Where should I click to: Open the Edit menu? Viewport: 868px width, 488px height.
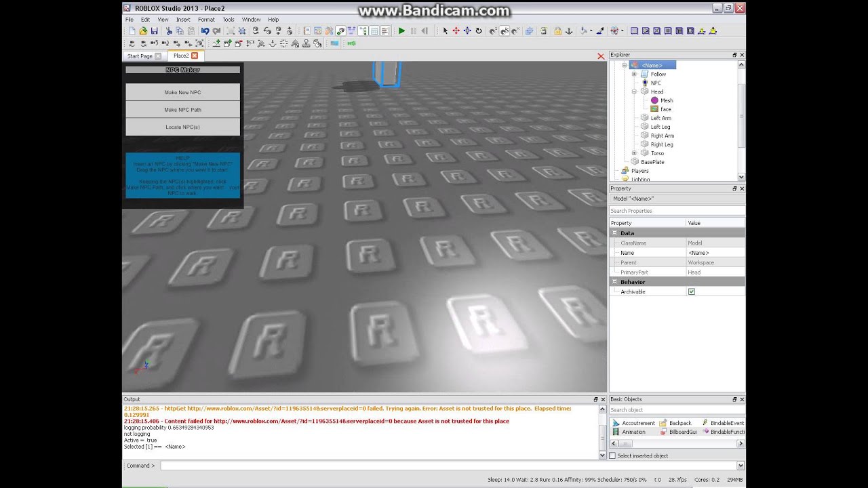click(145, 20)
